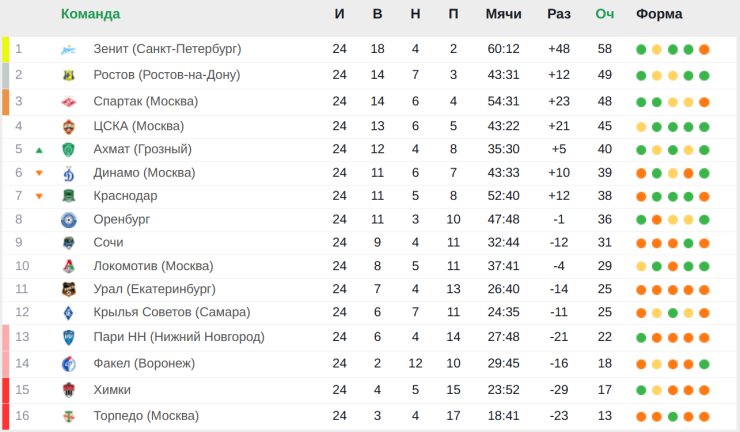Click the Dinamo Moscow club logo

68,173
